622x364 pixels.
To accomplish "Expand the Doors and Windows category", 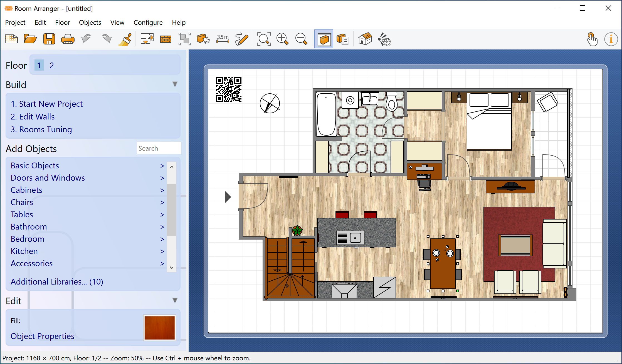I will tap(48, 178).
